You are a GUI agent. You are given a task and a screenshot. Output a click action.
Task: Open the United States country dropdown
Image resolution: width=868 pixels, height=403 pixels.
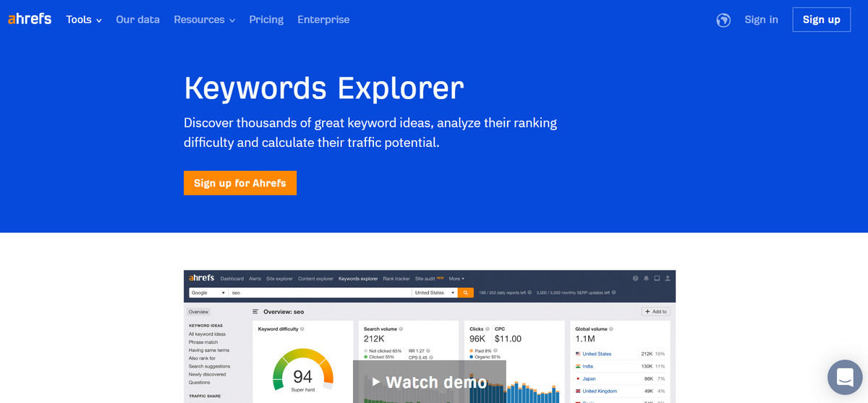[x=434, y=292]
